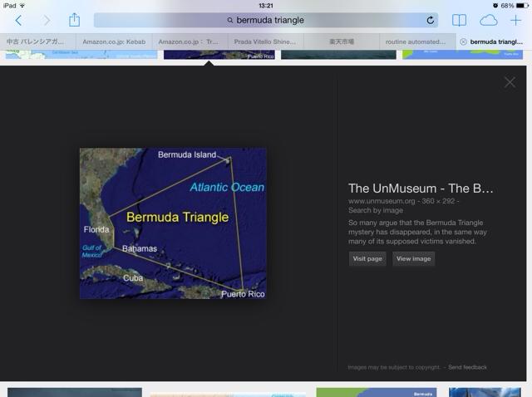532x397 pixels.
Task: Open The UnMuseum title link
Action: tap(420, 189)
